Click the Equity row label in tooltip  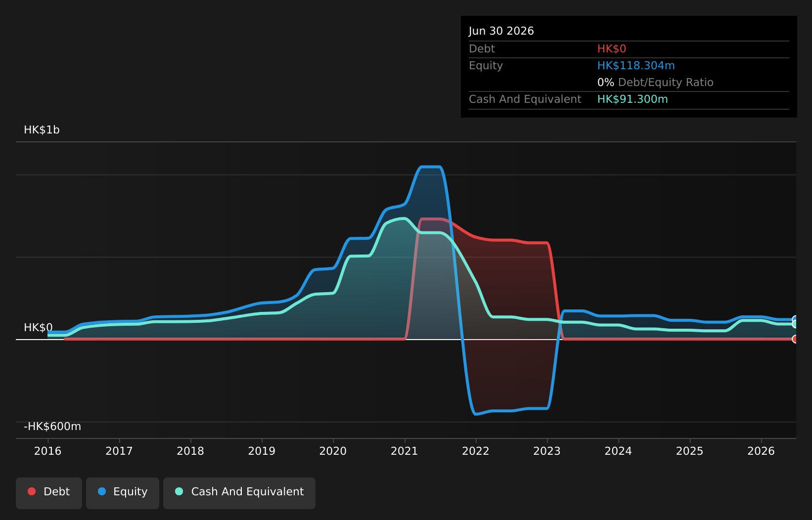486,65
